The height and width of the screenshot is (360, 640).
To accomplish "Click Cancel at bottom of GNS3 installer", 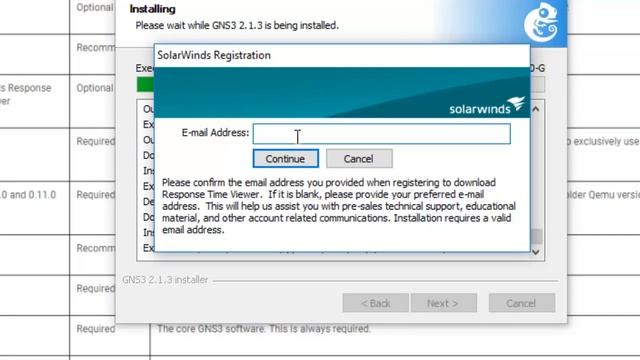I will point(522,303).
